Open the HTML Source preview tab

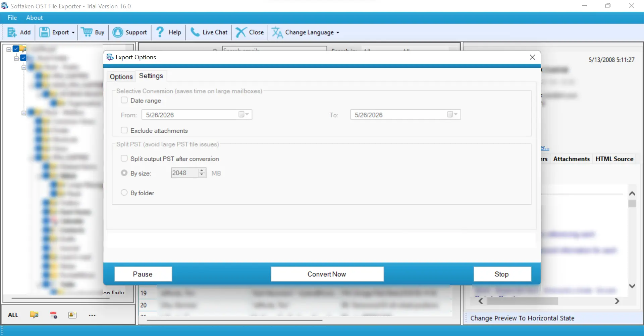[x=614, y=159]
